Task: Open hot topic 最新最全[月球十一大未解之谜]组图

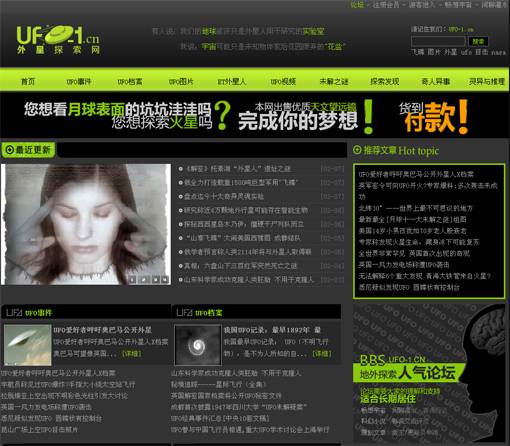Action: click(412, 219)
